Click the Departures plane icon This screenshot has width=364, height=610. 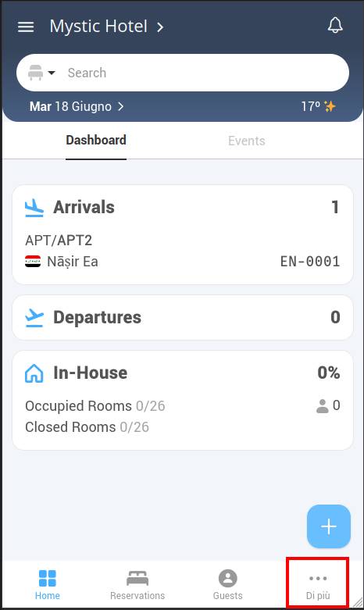34,318
